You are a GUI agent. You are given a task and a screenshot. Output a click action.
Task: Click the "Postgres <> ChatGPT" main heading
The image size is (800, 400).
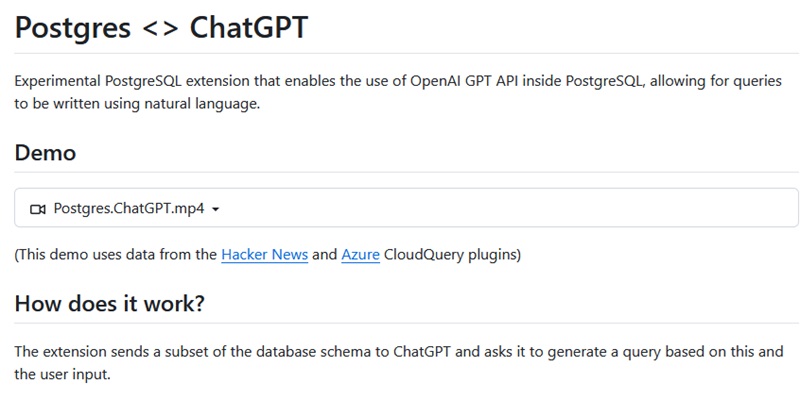[x=161, y=28]
